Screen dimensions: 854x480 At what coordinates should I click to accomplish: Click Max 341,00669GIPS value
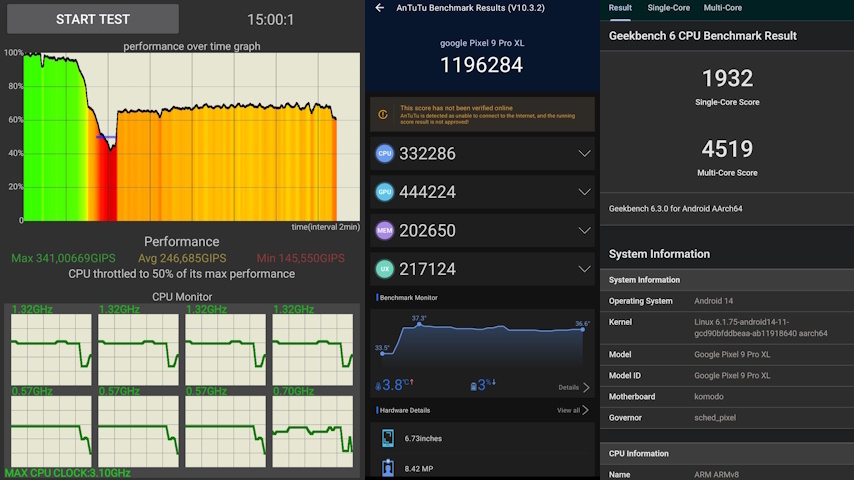[x=63, y=258]
